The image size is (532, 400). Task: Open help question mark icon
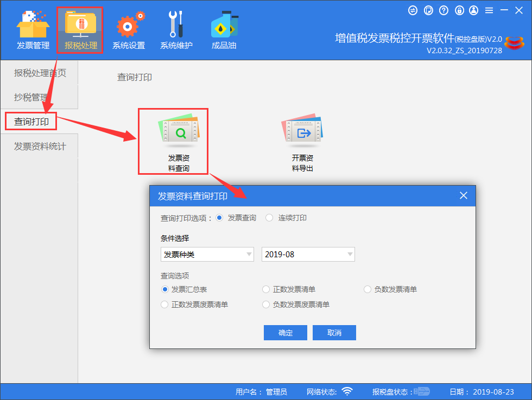pyautogui.click(x=444, y=10)
